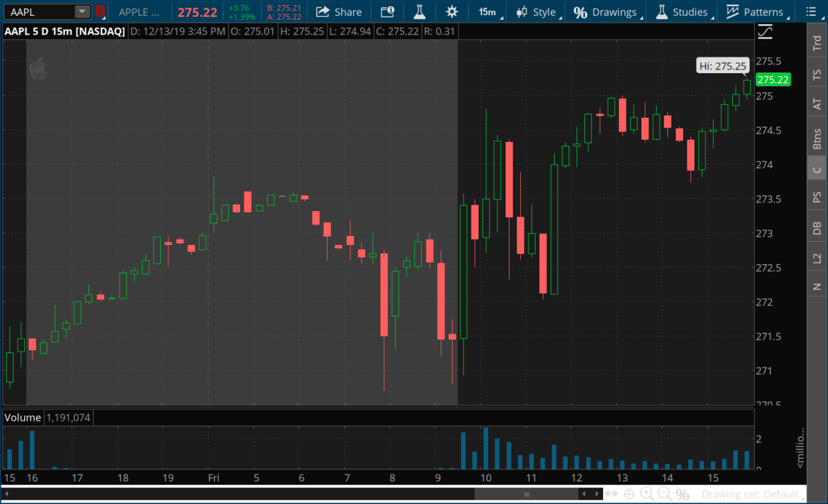Viewport: 828px width, 504px height.
Task: Click the Fri label on time axis
Action: pos(215,477)
